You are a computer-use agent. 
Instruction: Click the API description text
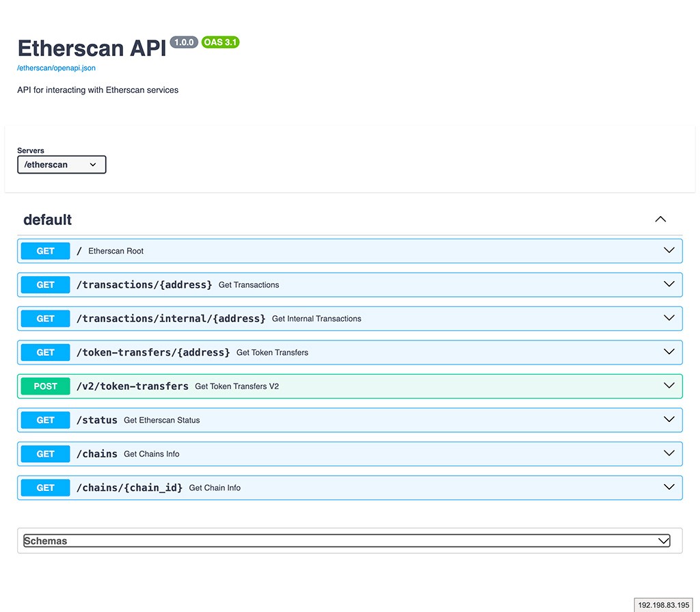pyautogui.click(x=98, y=90)
